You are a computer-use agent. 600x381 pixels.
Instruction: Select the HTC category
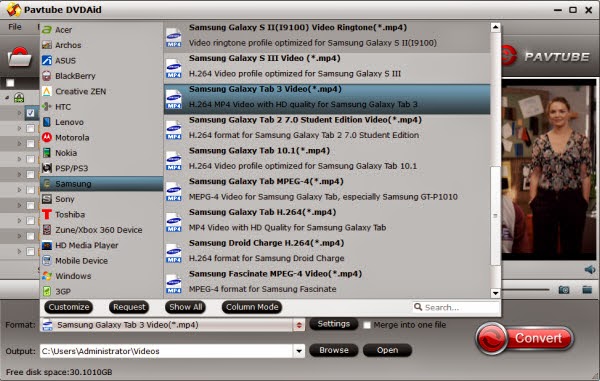[101, 107]
